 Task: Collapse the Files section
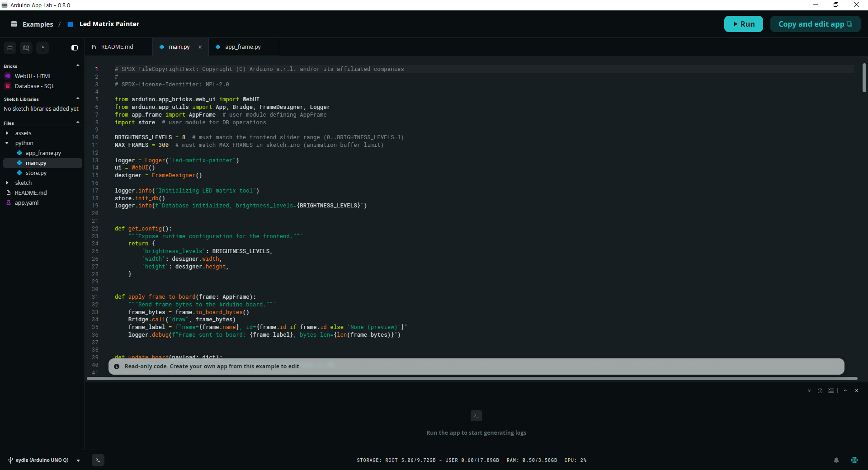click(78, 122)
